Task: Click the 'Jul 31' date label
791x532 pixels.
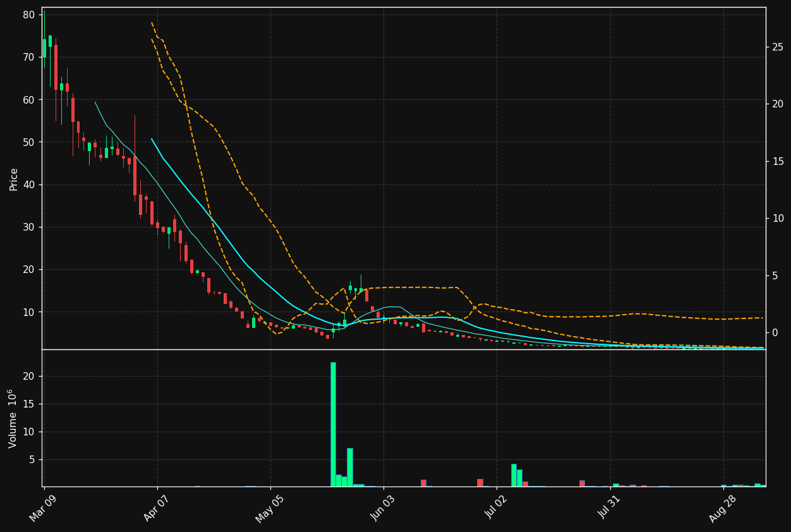Action: [x=610, y=508]
